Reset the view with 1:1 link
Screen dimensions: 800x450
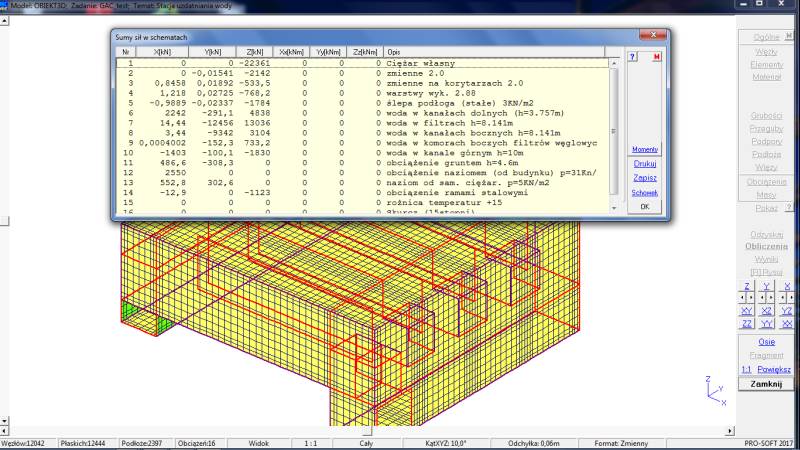[x=746, y=369]
